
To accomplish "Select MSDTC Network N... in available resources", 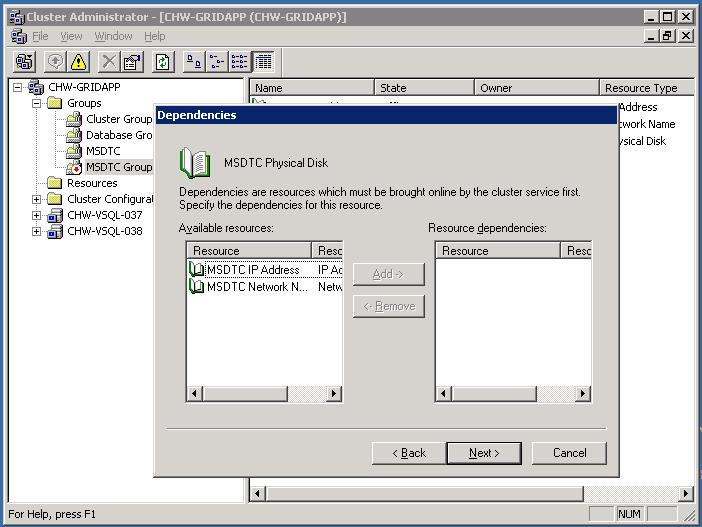I will [265, 287].
